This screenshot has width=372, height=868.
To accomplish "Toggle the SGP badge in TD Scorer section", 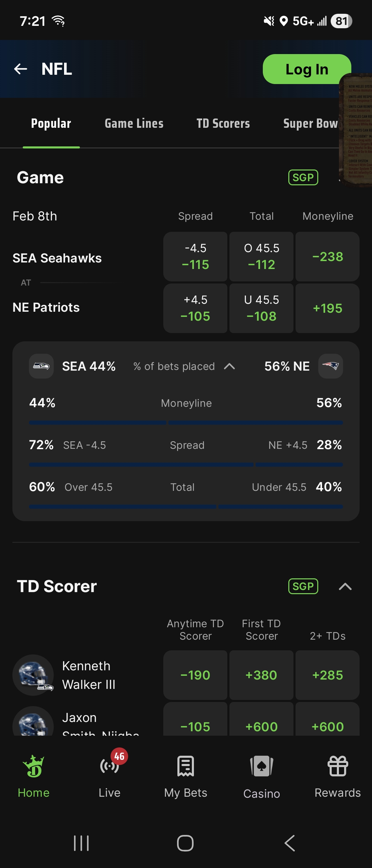I will pos(303,586).
